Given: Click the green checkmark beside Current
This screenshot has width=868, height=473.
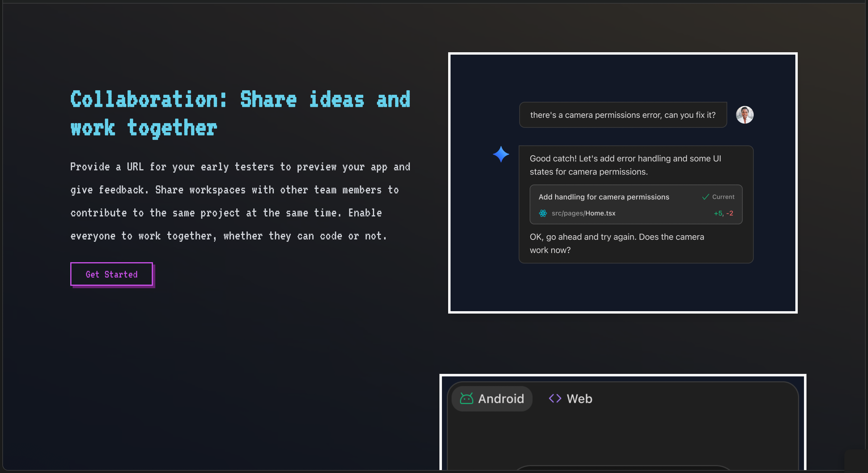Looking at the screenshot, I should pyautogui.click(x=705, y=197).
